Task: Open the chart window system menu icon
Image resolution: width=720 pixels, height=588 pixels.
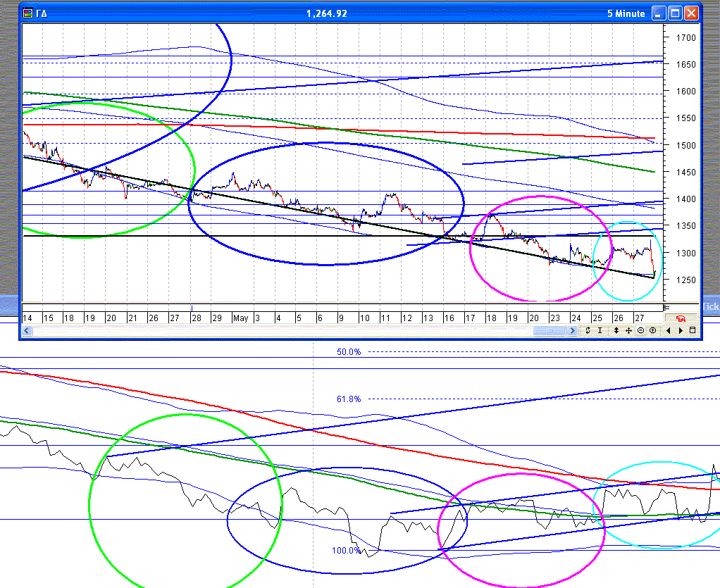Action: pos(27,13)
